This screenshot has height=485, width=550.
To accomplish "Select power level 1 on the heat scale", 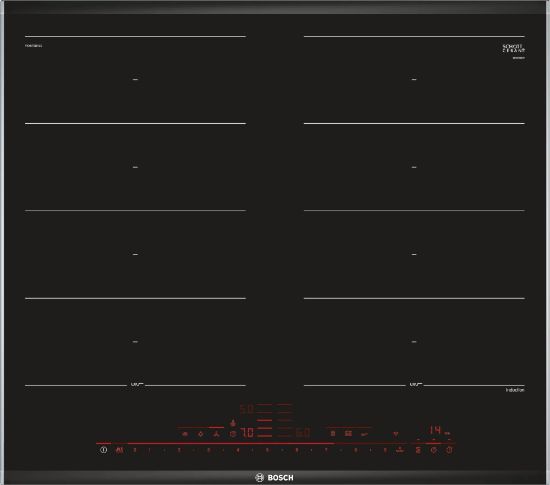I will (135, 450).
